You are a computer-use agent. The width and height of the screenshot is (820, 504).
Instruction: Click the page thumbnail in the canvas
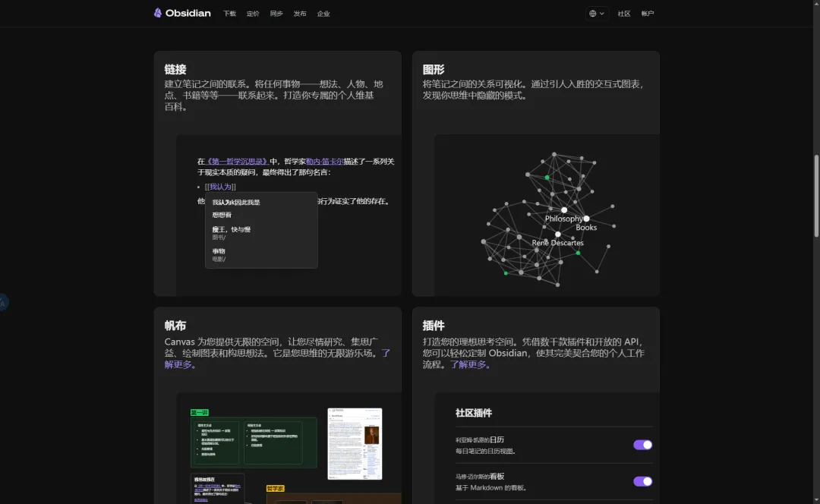coord(355,444)
